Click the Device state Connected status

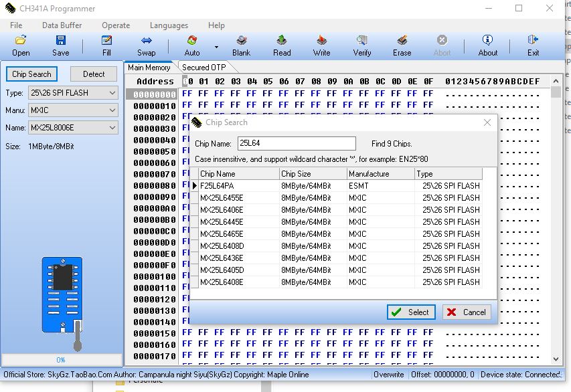(x=521, y=375)
